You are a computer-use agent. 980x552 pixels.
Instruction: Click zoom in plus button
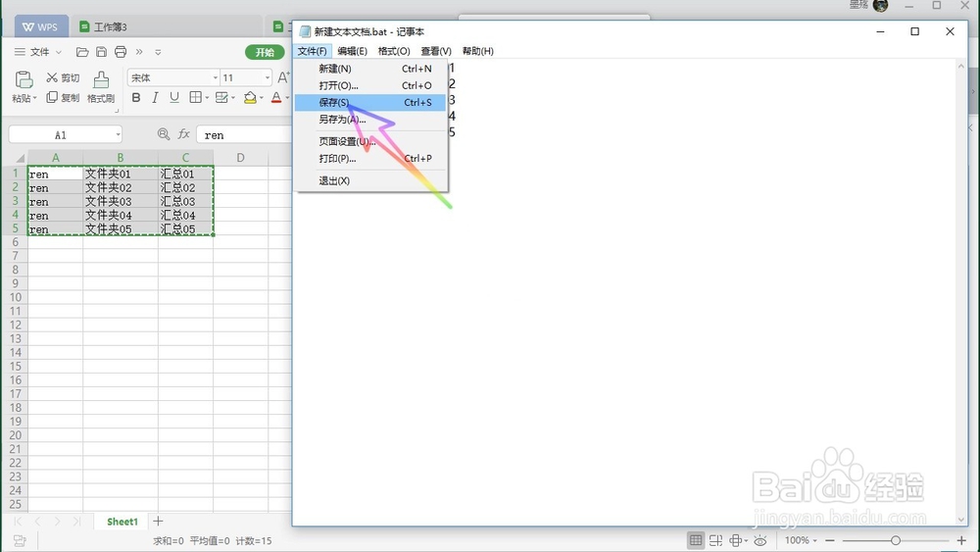[x=961, y=540]
